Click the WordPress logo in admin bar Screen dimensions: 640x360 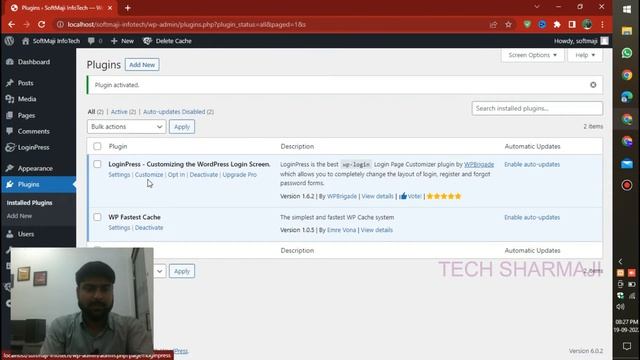pos(9,41)
